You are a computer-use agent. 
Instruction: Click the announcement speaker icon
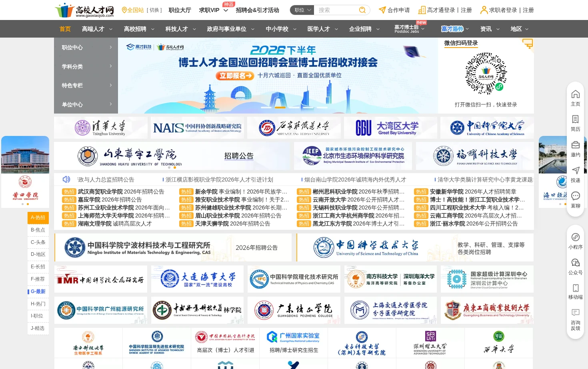click(x=66, y=180)
